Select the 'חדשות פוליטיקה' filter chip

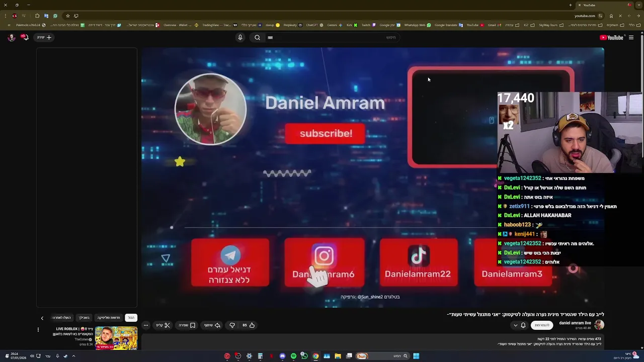(x=109, y=318)
